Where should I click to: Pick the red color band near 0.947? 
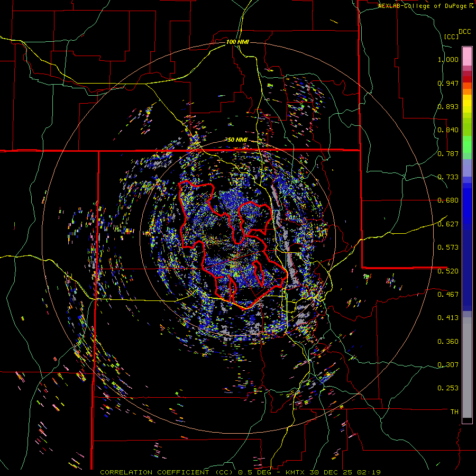(467, 79)
